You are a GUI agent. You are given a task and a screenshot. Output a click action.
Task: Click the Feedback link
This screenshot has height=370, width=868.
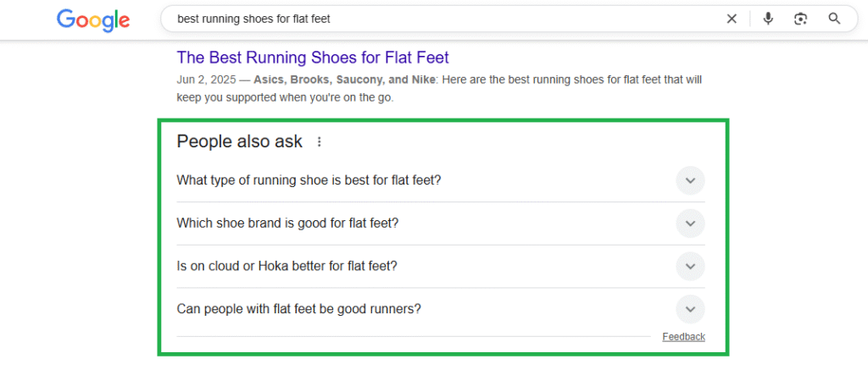[x=683, y=336]
